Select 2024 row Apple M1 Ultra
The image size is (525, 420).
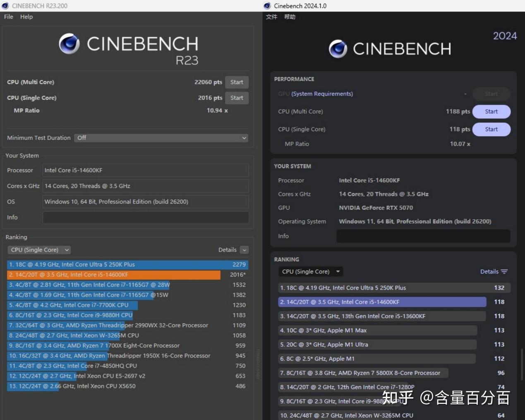394,345
